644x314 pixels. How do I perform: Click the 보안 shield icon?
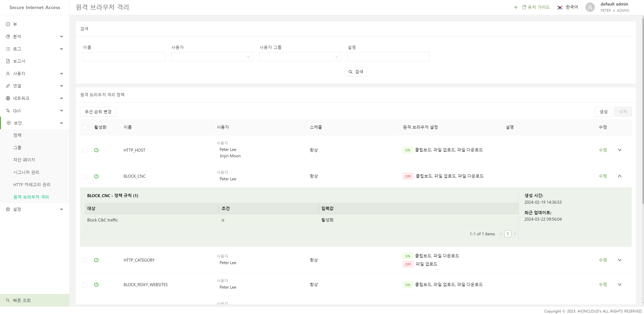(9, 123)
